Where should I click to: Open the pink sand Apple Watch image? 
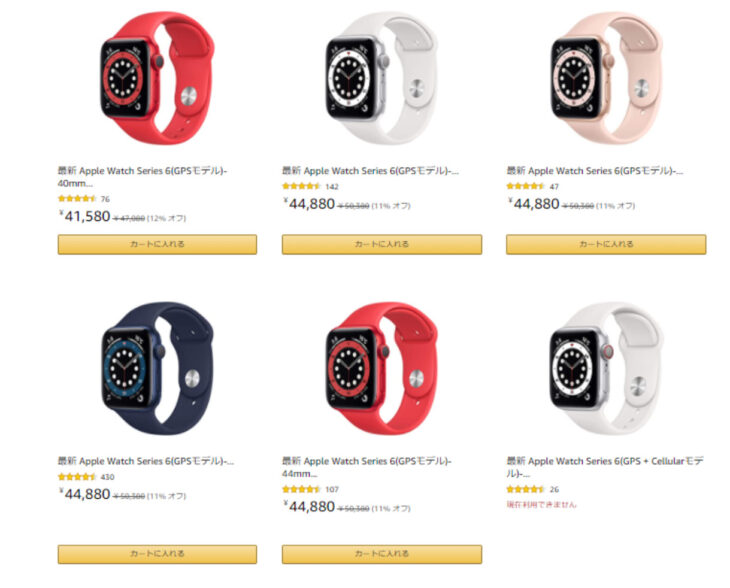tap(606, 78)
